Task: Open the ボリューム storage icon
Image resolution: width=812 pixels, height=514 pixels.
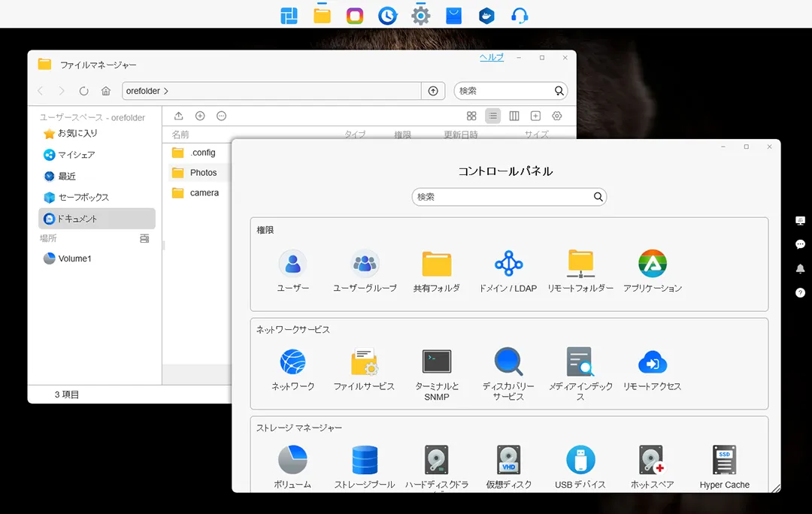Action: pyautogui.click(x=292, y=460)
